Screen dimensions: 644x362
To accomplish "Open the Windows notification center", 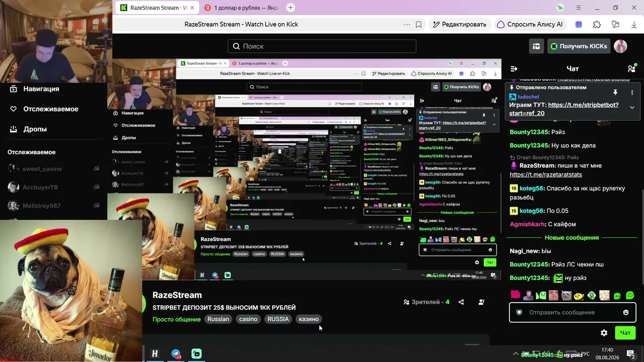I will click(x=630, y=354).
